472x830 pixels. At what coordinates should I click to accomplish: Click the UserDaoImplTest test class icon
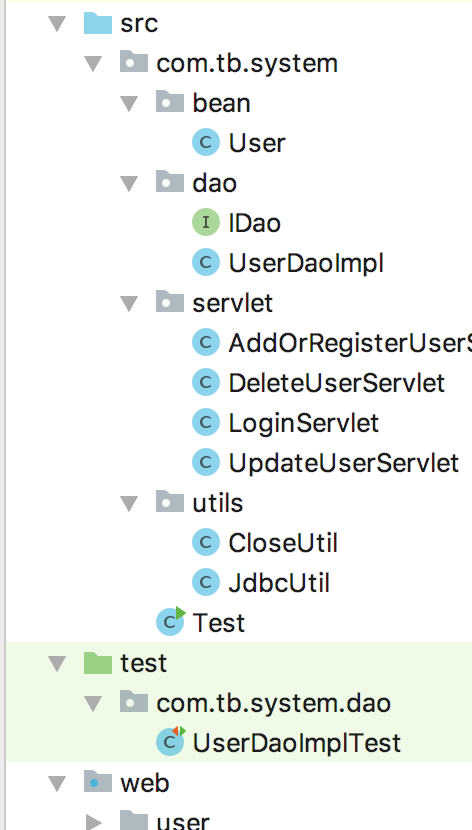click(x=171, y=742)
